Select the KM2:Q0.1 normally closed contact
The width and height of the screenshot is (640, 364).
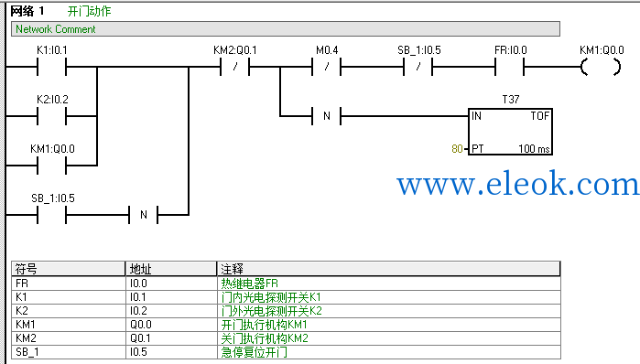pyautogui.click(x=234, y=67)
